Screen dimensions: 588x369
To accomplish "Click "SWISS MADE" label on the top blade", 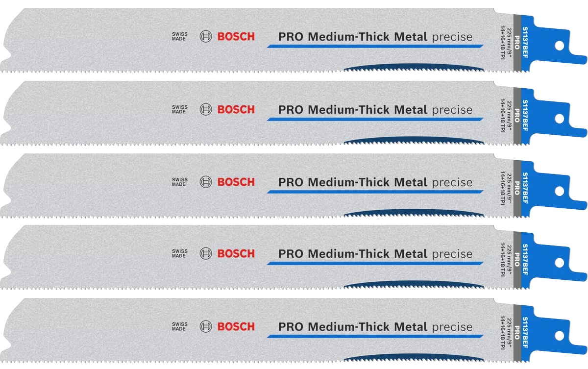I will (x=179, y=36).
